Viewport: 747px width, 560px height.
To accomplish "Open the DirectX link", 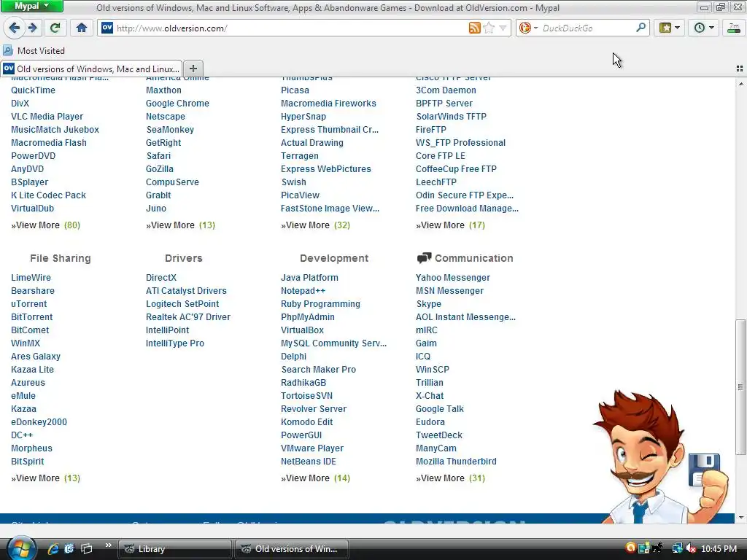I will (x=161, y=278).
